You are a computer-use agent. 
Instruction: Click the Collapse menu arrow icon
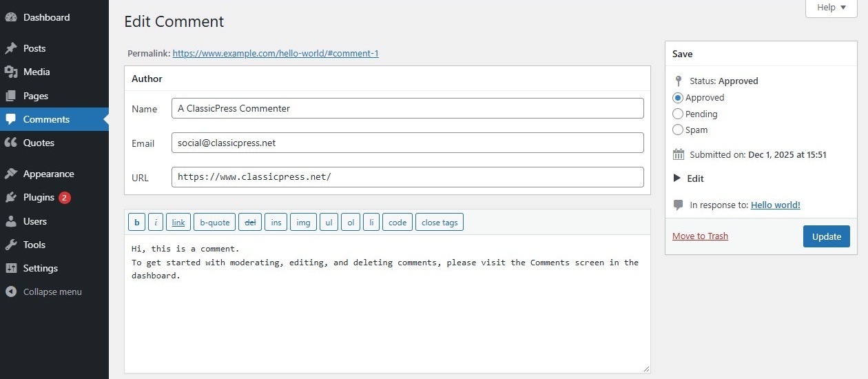[x=11, y=291]
